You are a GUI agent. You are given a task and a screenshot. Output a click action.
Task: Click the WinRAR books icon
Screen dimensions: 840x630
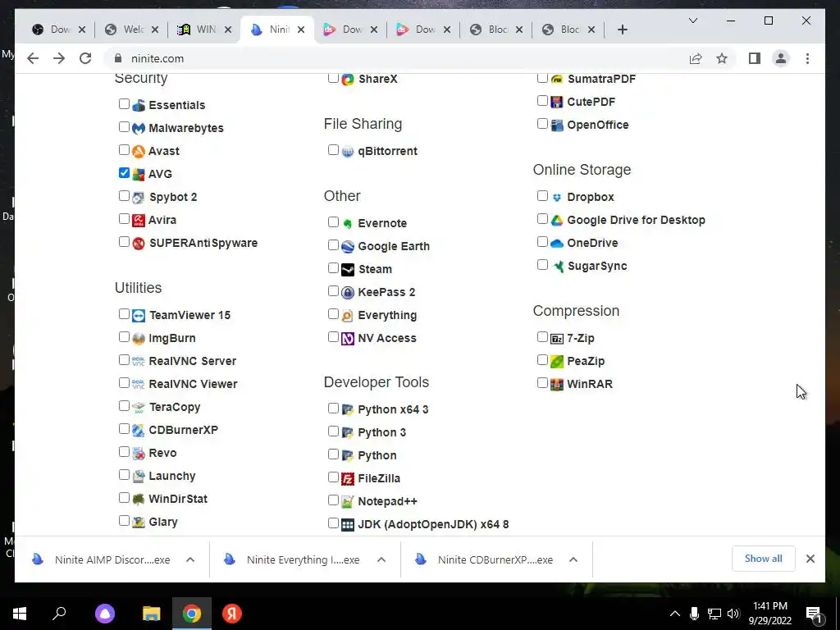[x=557, y=384]
